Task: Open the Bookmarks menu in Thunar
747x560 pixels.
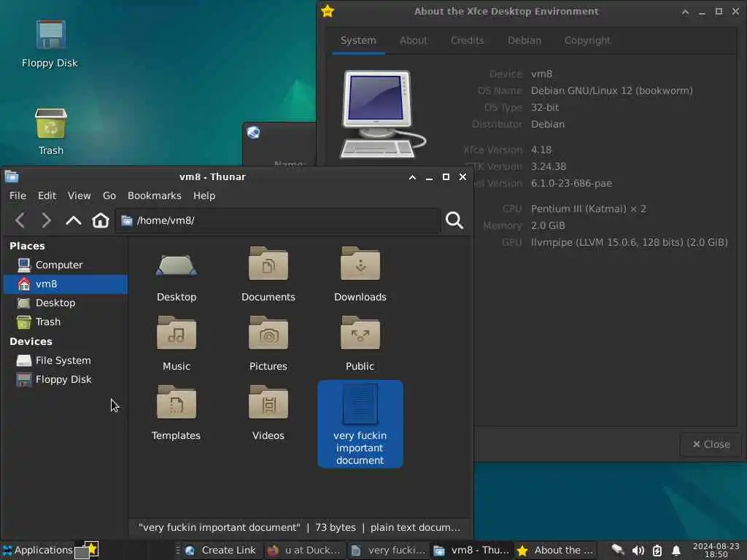Action: 155,195
